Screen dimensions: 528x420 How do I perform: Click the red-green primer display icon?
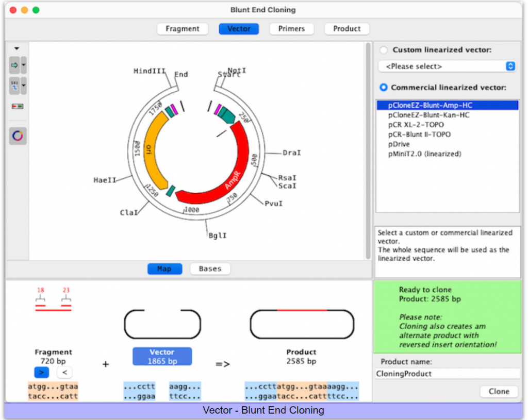18,106
